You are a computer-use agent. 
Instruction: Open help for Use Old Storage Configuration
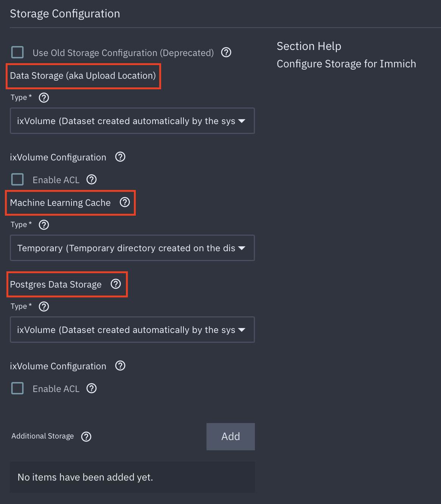[x=226, y=52]
